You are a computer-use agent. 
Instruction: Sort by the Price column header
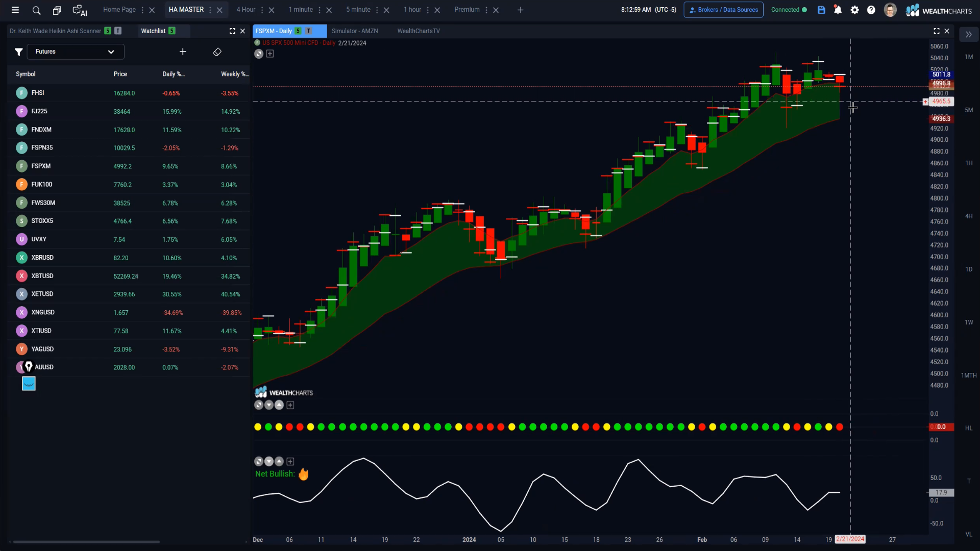click(x=120, y=74)
